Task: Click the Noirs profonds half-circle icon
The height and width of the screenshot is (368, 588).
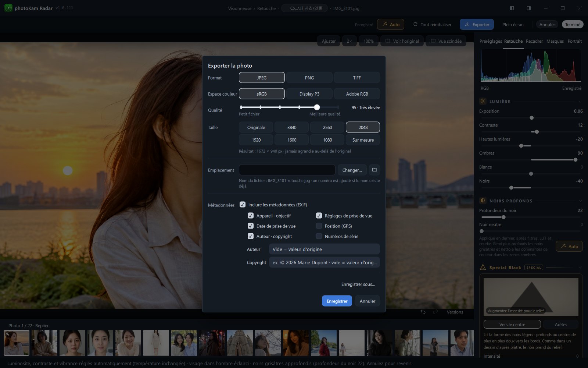Action: (483, 201)
